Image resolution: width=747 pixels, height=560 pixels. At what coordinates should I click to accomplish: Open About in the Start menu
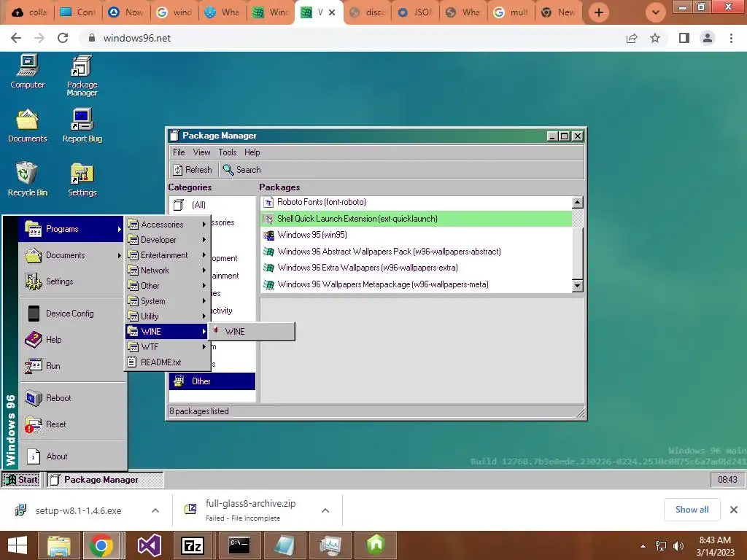point(71,456)
